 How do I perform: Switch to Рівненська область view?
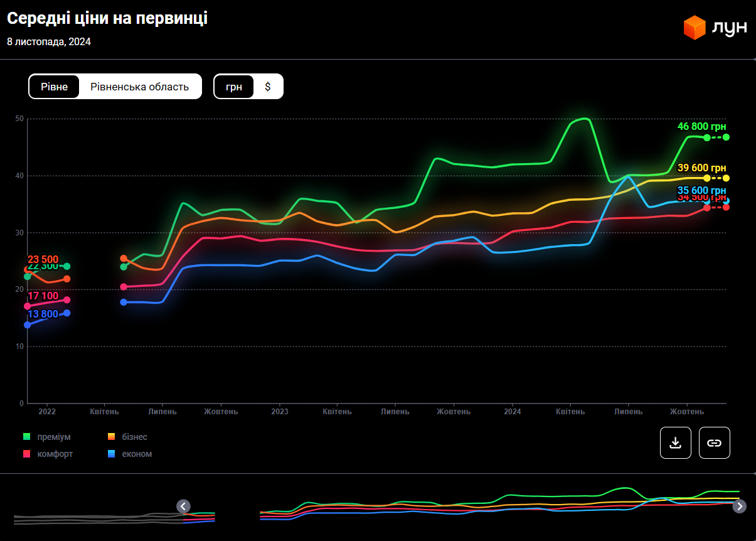tap(139, 87)
